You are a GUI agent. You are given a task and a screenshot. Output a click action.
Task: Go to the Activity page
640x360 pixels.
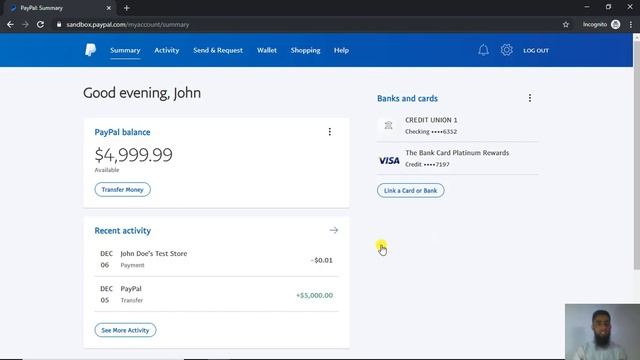click(x=167, y=50)
